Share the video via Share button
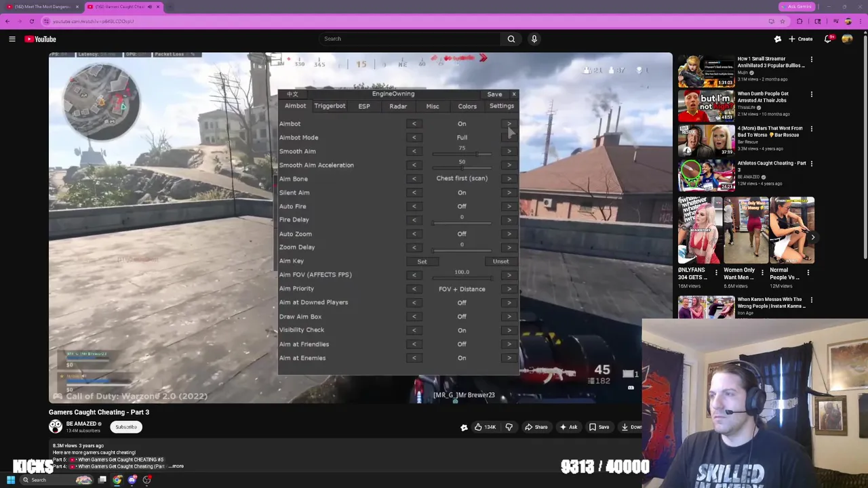This screenshot has height=488, width=868. pyautogui.click(x=536, y=427)
